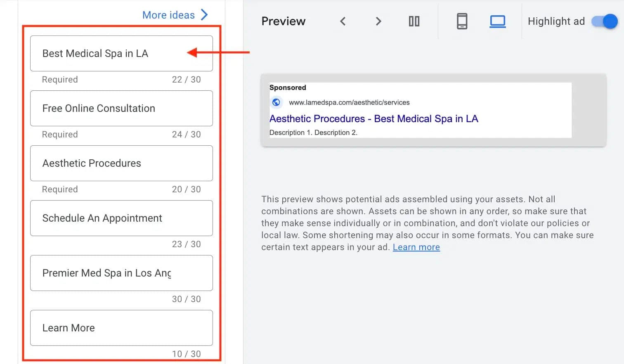Switch preview to desktop laptop view

point(498,21)
